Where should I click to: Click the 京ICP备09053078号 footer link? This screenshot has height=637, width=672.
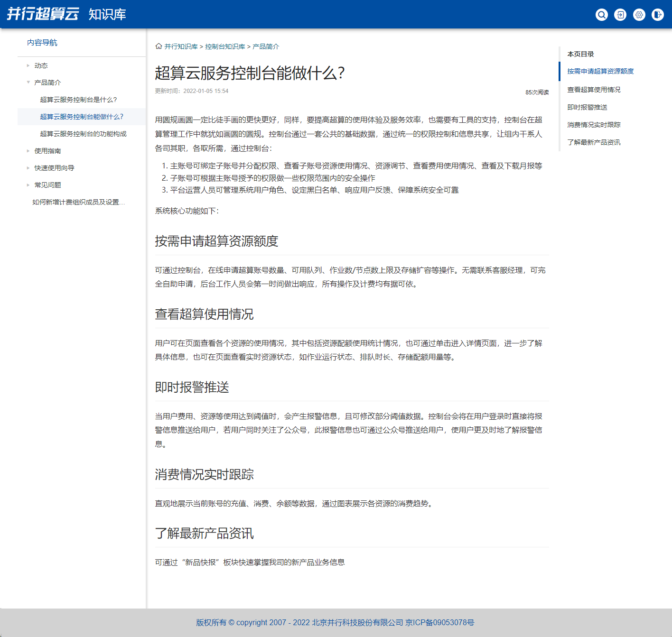(x=440, y=622)
